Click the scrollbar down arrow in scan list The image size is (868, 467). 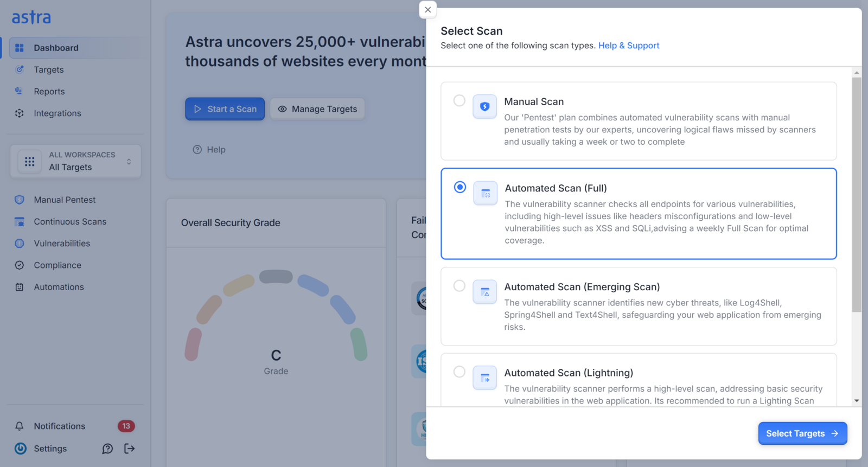coord(857,401)
